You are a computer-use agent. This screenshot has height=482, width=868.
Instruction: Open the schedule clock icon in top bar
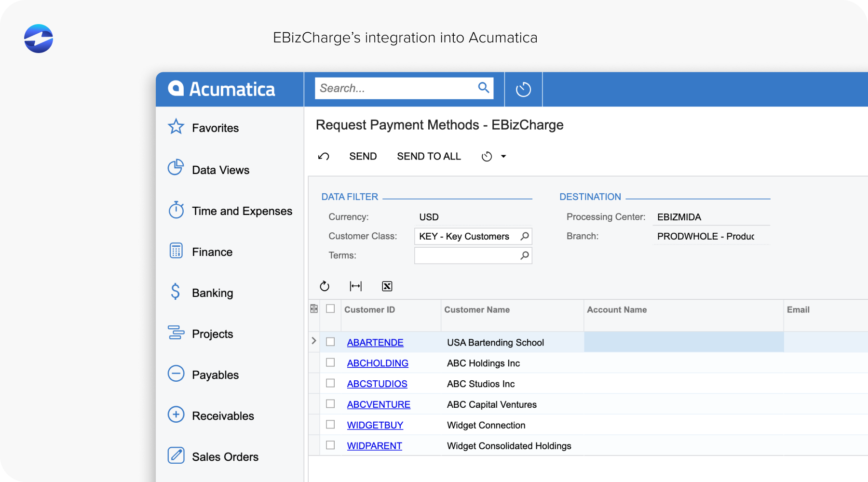[x=523, y=89]
